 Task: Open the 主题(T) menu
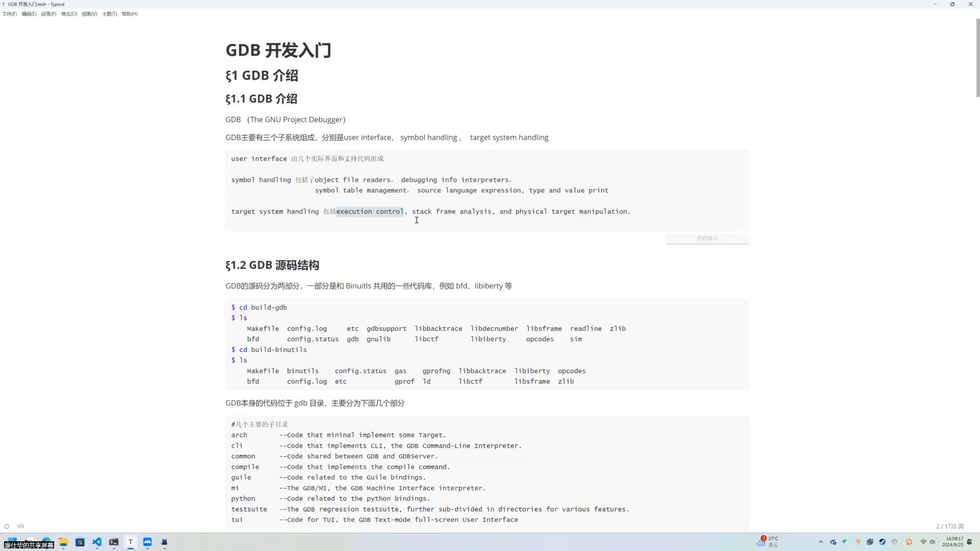coord(109,14)
